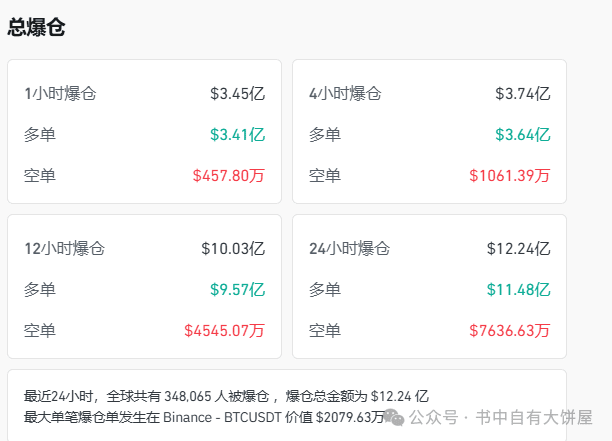Click the $7636.63万 short liquidation value
612x441 pixels.
click(x=510, y=331)
